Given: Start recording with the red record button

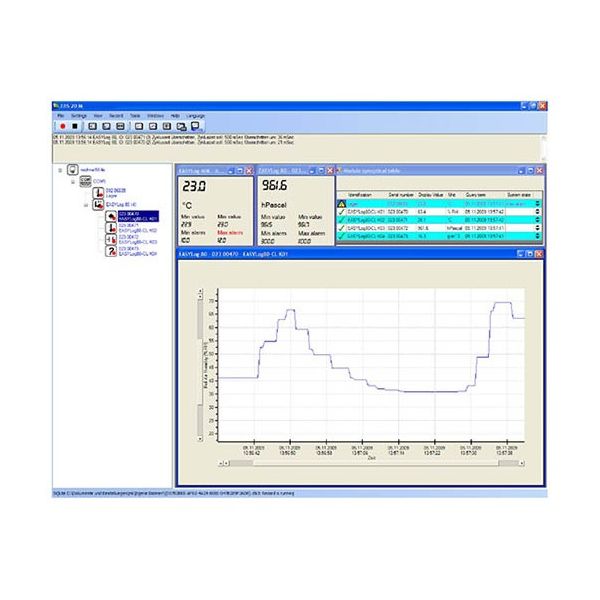Looking at the screenshot, I should 63,126.
